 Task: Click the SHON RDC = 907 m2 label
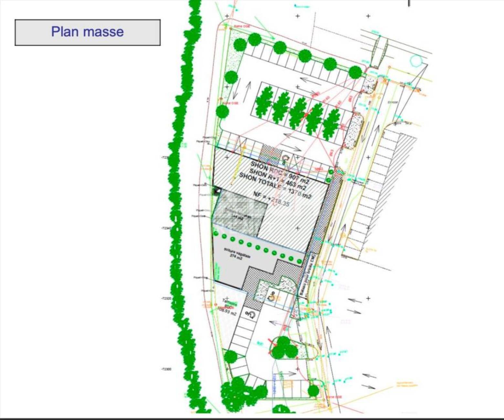[279, 172]
